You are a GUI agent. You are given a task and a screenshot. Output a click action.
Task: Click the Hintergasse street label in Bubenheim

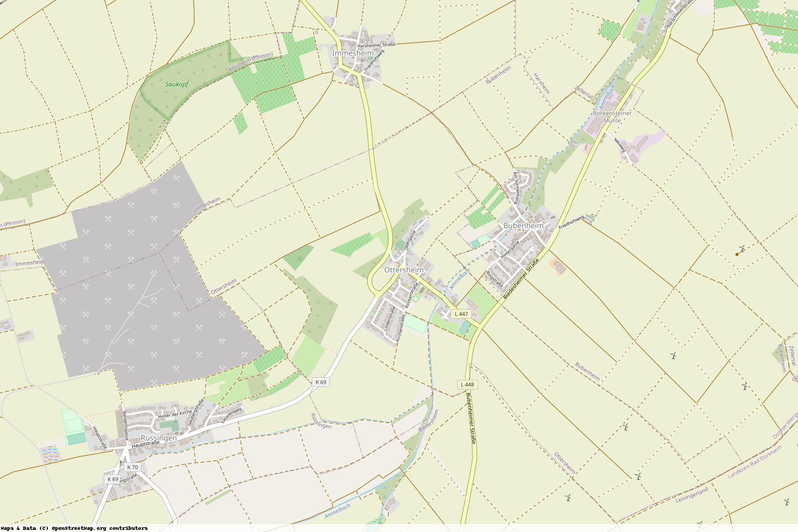(x=509, y=250)
